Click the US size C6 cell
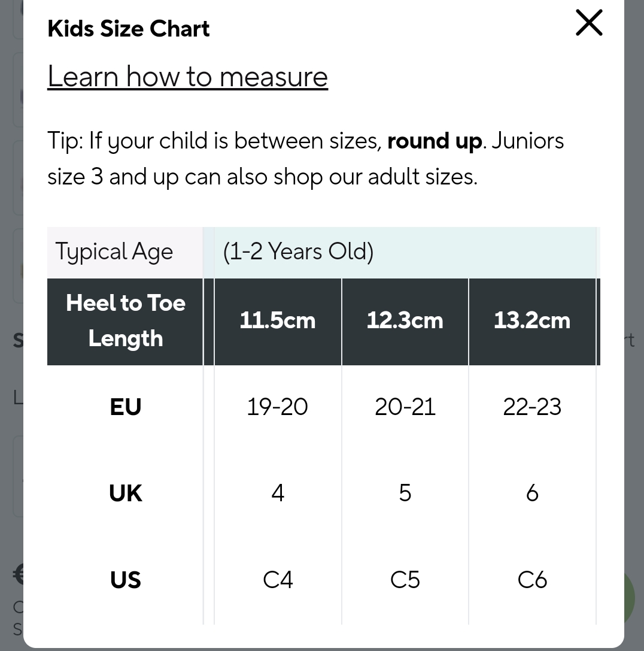Image resolution: width=644 pixels, height=651 pixels. 532,580
